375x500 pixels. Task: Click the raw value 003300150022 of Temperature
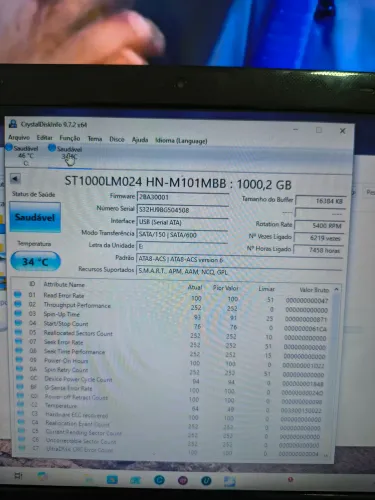tap(301, 411)
